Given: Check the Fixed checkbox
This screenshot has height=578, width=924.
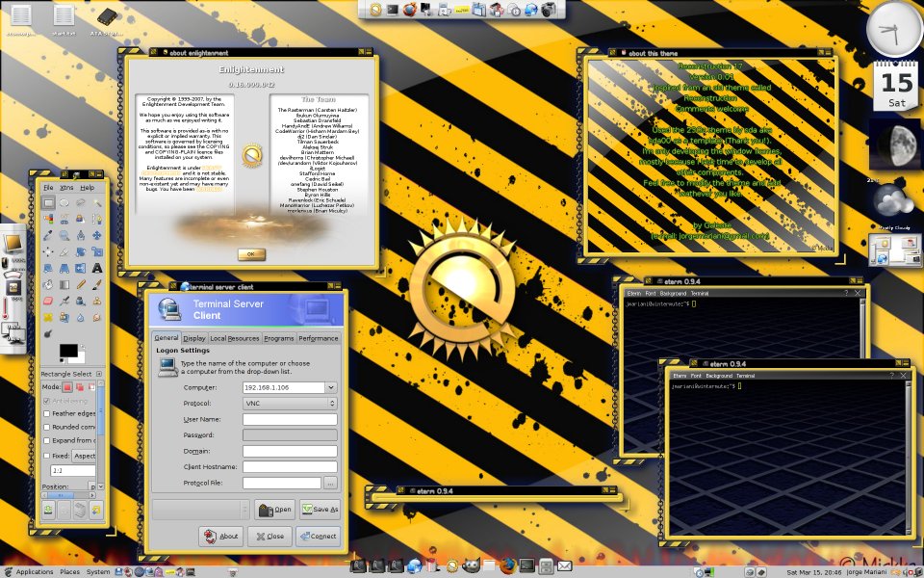Looking at the screenshot, I should [46, 456].
